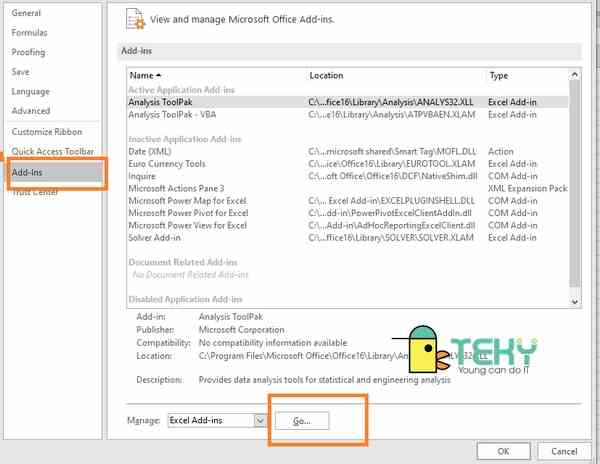
Task: Select the Date (XML) add-in
Action: [x=347, y=151]
